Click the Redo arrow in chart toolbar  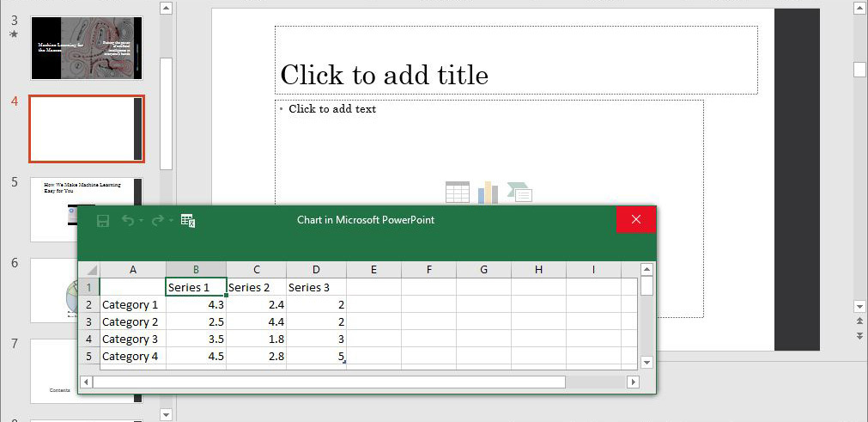156,221
